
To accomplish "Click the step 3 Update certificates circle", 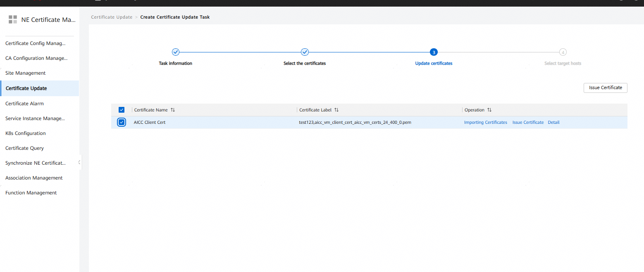I will (x=434, y=52).
